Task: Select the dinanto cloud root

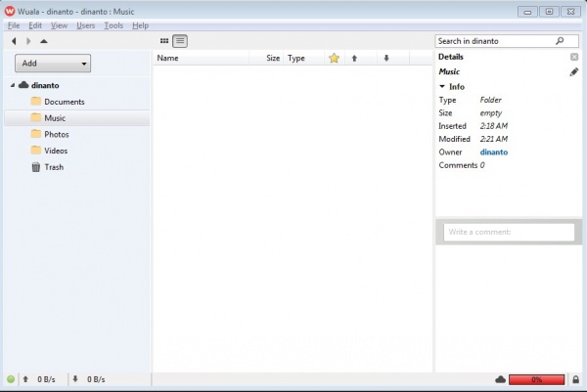Action: pos(39,85)
